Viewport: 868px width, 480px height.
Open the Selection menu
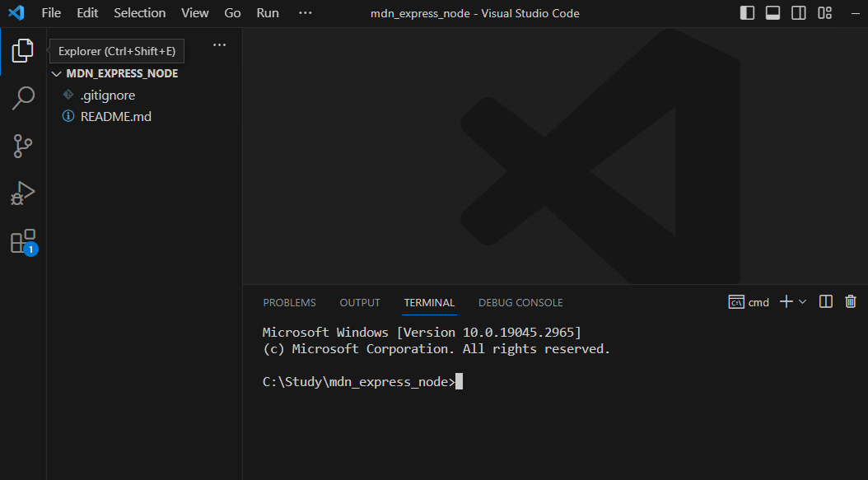click(139, 12)
